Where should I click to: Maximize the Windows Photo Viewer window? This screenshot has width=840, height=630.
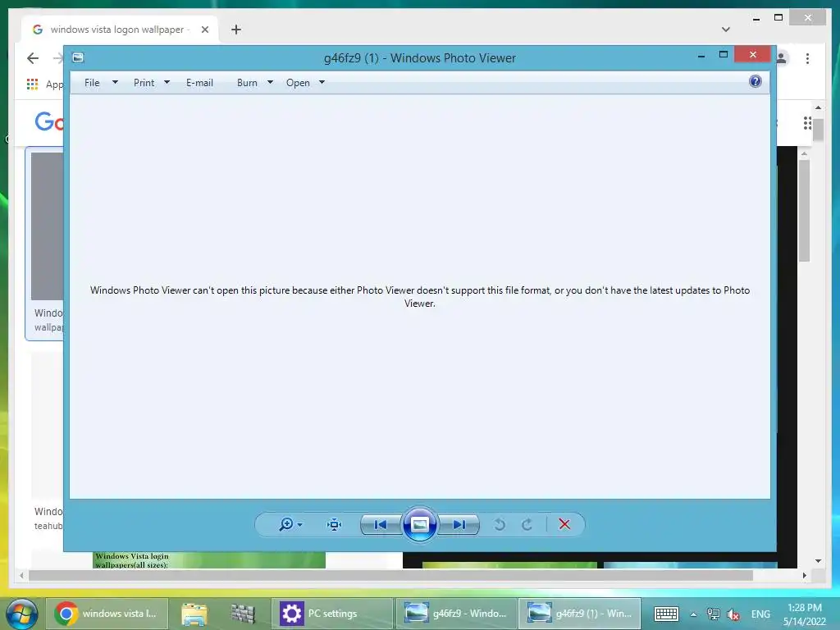click(x=724, y=55)
